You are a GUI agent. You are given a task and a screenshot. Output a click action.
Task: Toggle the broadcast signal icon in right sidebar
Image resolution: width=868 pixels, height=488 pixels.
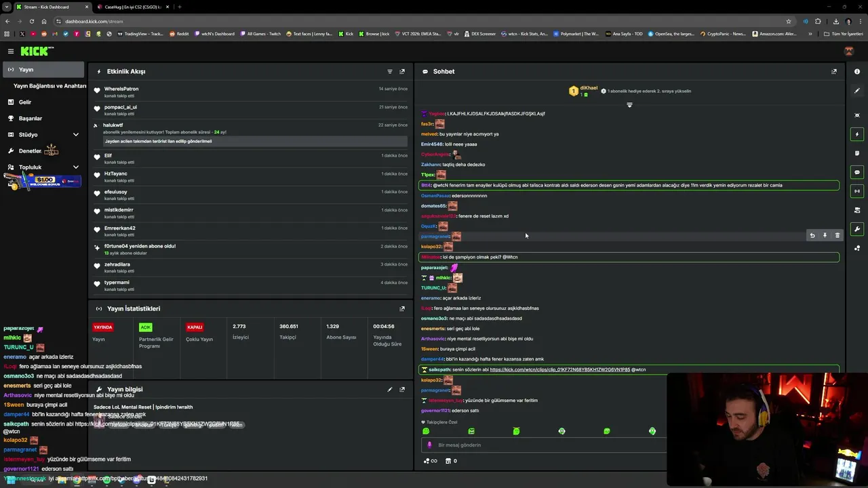click(857, 191)
